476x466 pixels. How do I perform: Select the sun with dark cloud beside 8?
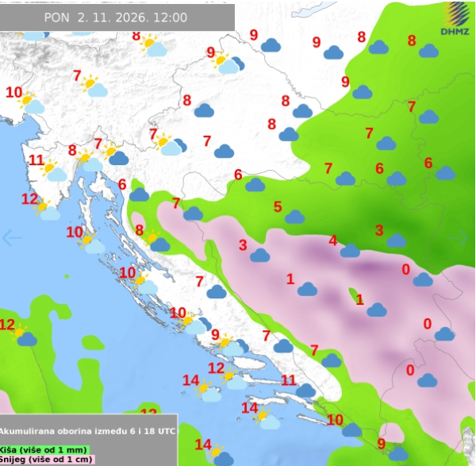tap(157, 241)
